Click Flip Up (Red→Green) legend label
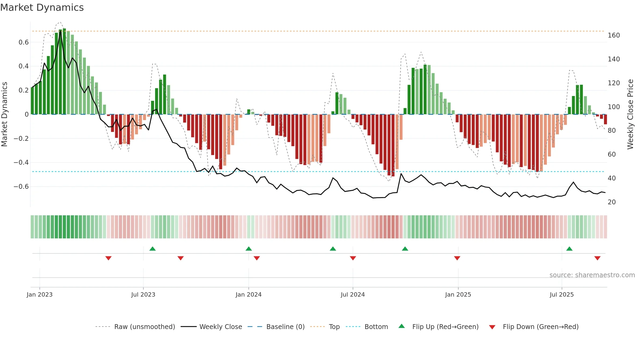The height and width of the screenshot is (362, 644). [x=445, y=327]
